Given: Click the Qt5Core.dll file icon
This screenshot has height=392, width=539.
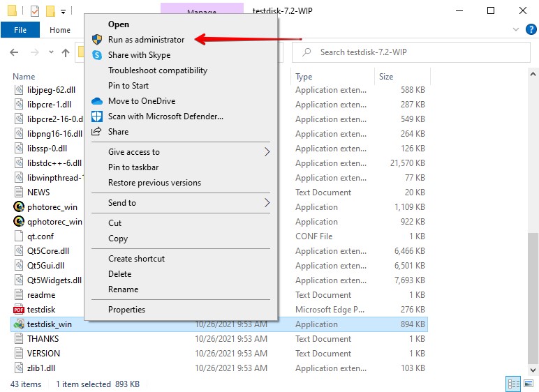Looking at the screenshot, I should 19,251.
